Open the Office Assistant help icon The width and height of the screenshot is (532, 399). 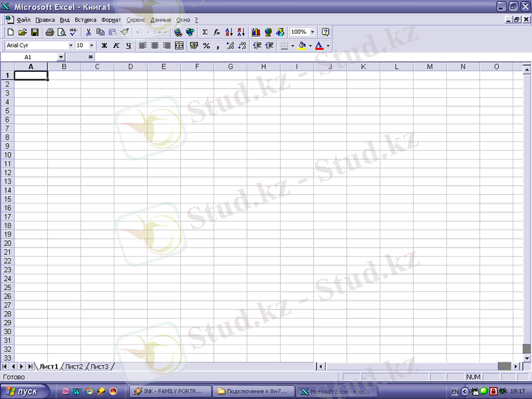click(325, 32)
